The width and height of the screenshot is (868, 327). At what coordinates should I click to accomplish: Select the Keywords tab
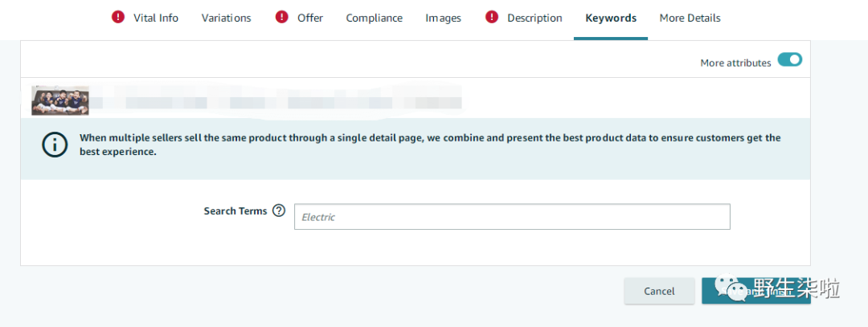pyautogui.click(x=611, y=18)
